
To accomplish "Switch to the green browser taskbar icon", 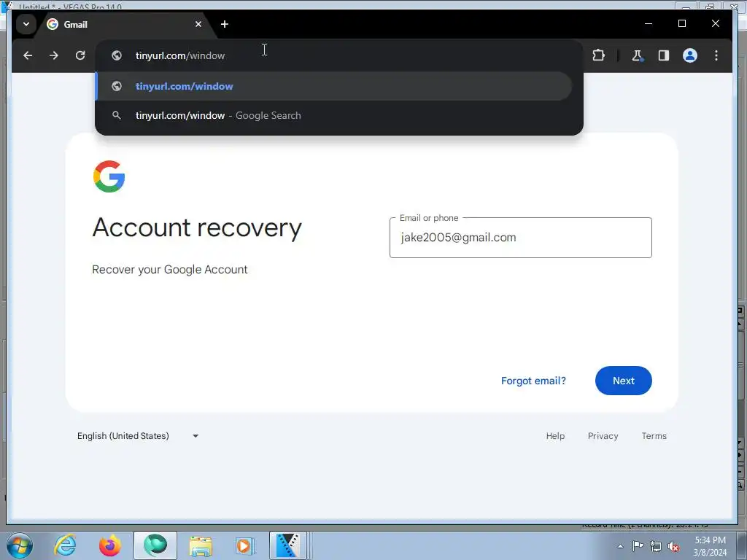I will point(155,545).
